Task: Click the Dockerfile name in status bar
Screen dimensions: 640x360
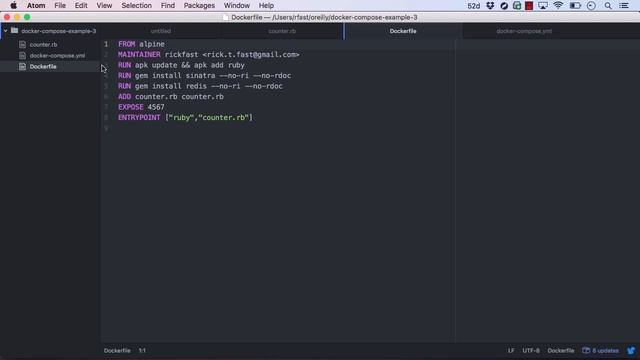Action: (117, 351)
